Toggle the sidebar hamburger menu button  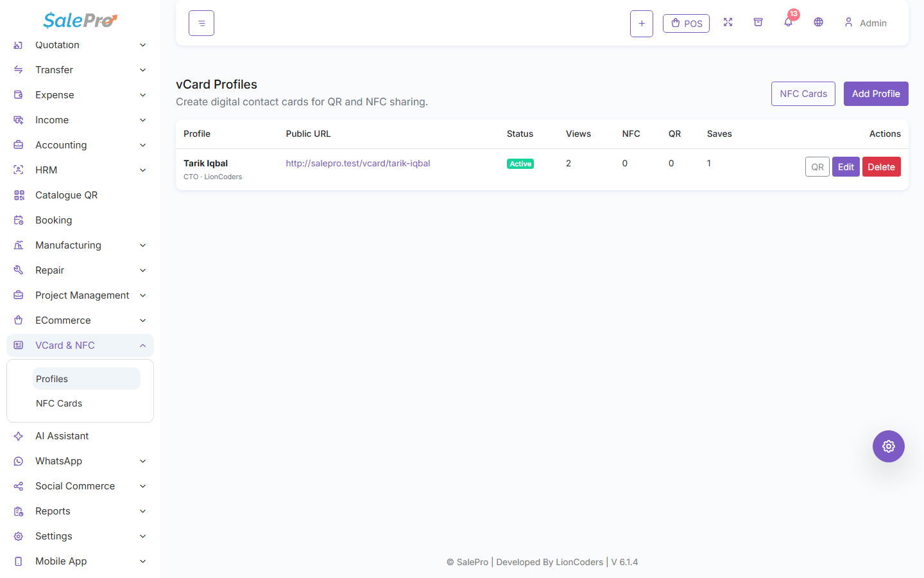[201, 23]
